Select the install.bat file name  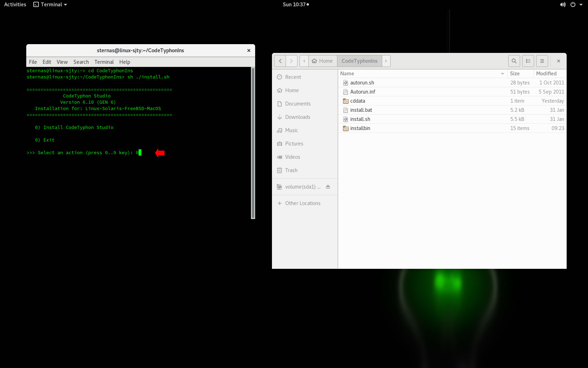point(361,110)
